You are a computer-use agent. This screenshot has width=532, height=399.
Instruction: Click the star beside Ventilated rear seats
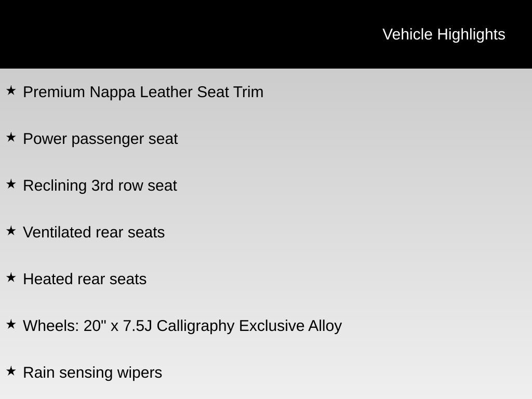[11, 231]
